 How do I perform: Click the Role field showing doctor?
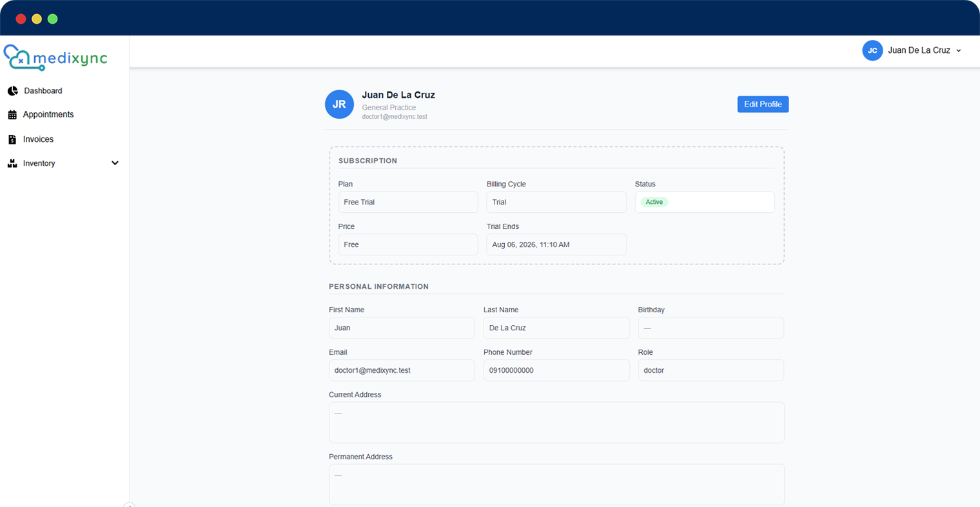click(x=711, y=370)
